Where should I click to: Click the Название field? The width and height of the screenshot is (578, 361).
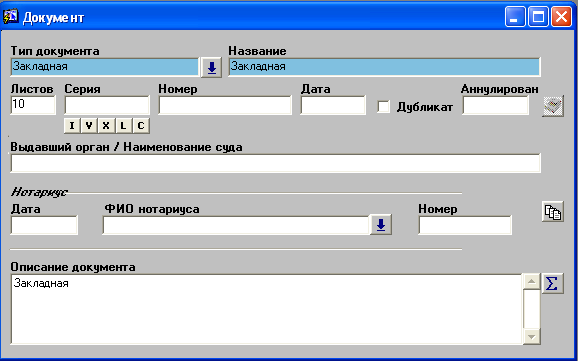tap(384, 67)
